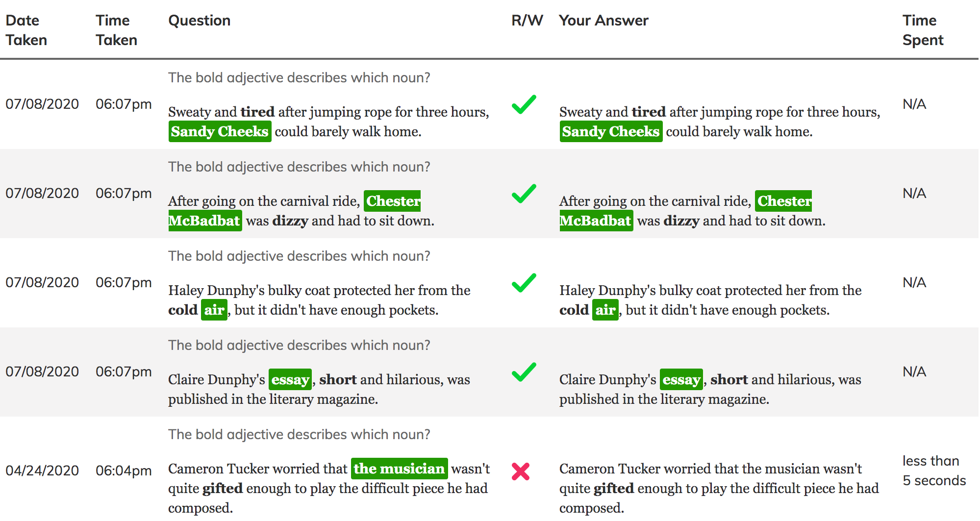Click highlighted 'essay' in the Question column
This screenshot has height=521, width=980.
coord(290,379)
